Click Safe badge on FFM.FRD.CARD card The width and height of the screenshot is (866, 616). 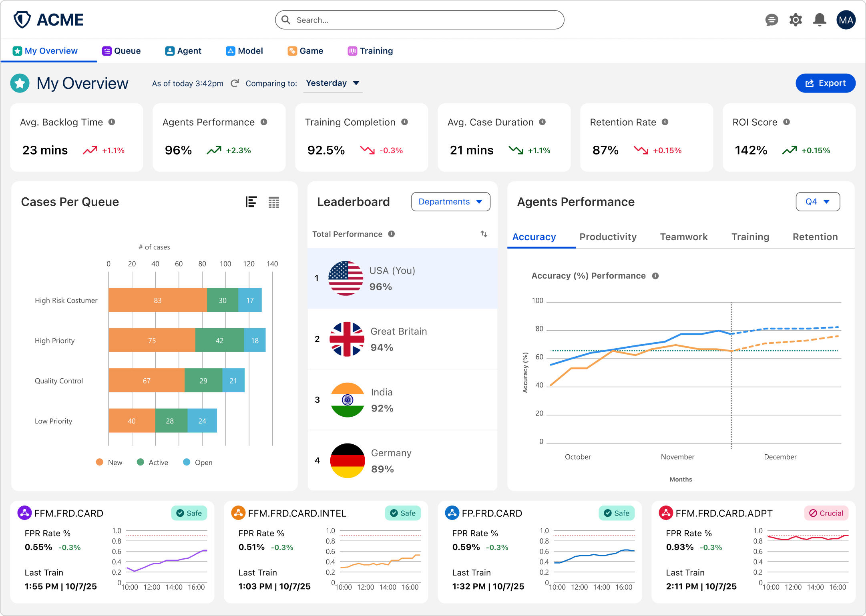[189, 513]
